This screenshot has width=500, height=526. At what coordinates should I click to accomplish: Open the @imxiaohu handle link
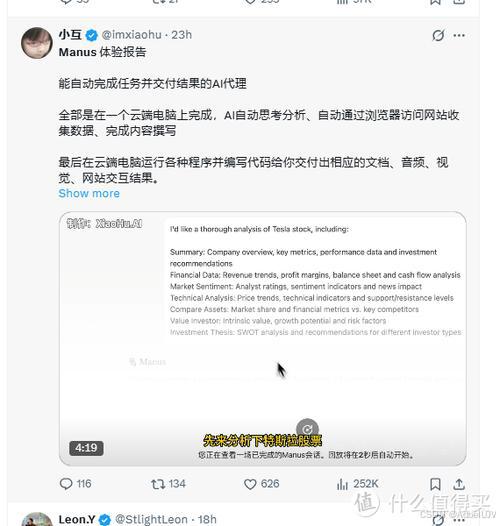click(132, 35)
